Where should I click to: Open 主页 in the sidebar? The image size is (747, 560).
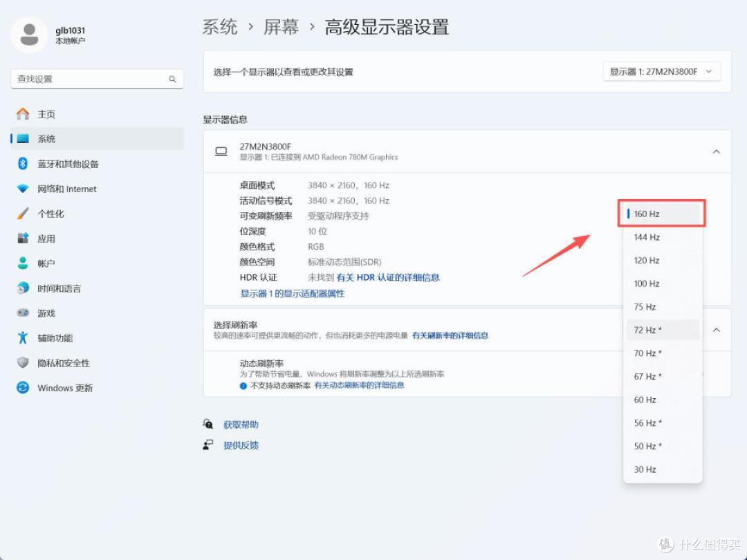(98, 114)
